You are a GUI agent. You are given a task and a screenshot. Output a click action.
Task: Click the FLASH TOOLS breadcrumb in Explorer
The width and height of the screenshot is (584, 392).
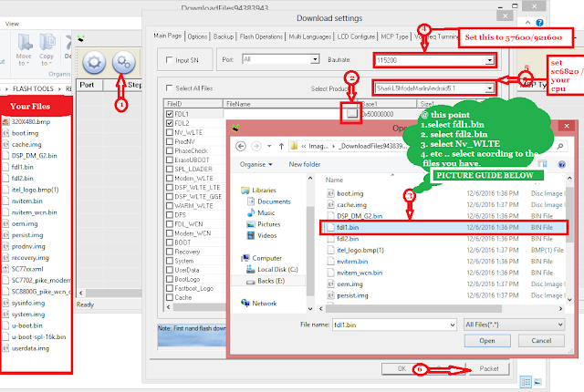[33, 89]
